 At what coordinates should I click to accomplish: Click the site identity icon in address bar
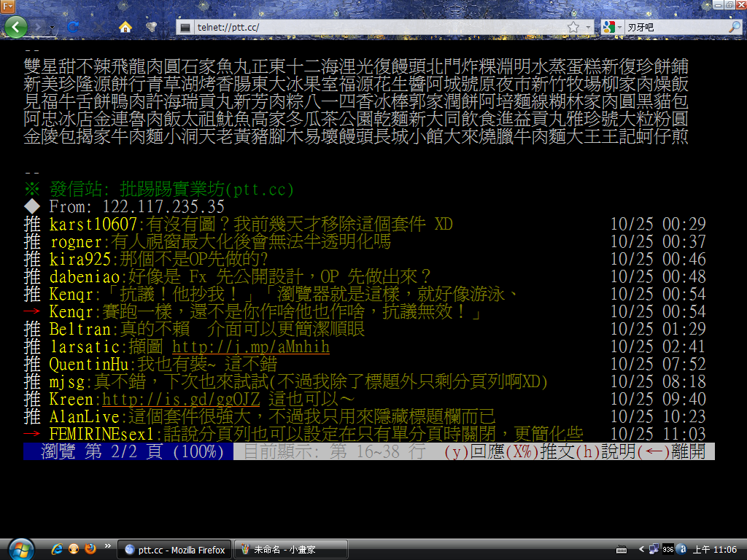tap(186, 28)
